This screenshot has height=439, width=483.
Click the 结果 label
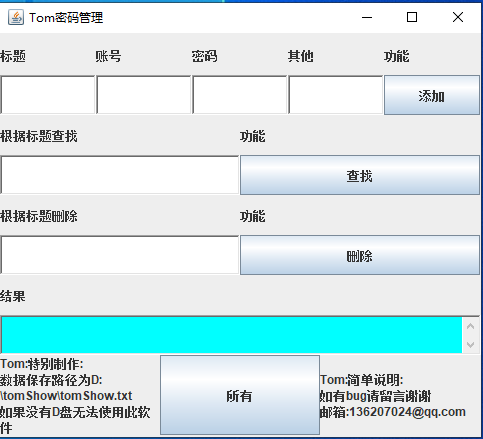13,296
